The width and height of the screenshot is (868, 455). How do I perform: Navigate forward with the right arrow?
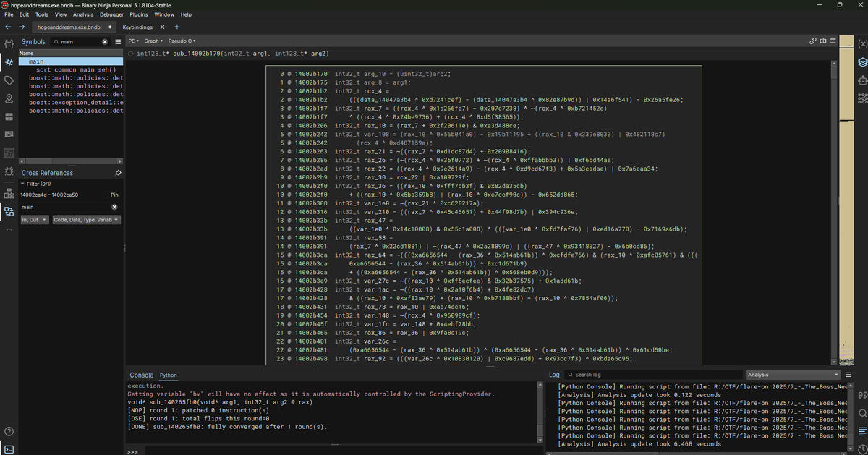tap(22, 27)
